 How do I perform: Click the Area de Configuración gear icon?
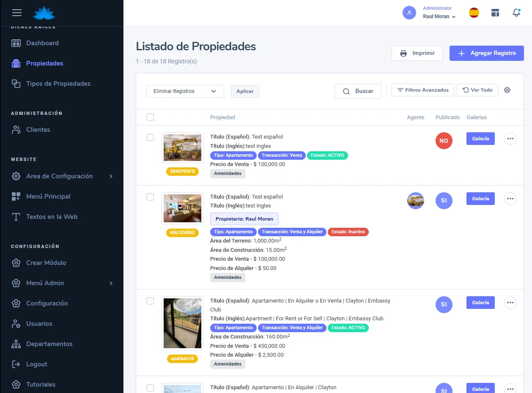point(16,176)
